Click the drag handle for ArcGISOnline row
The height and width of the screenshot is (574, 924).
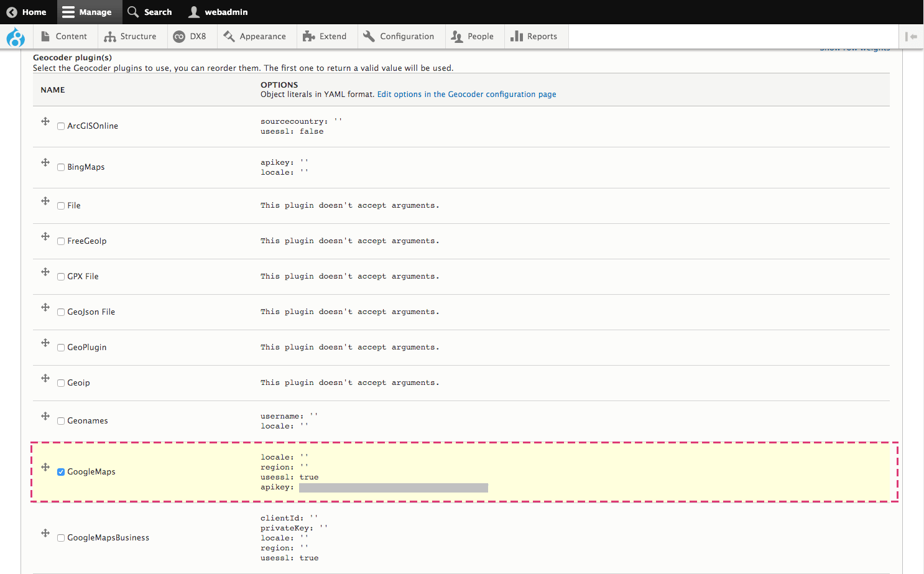pyautogui.click(x=45, y=121)
